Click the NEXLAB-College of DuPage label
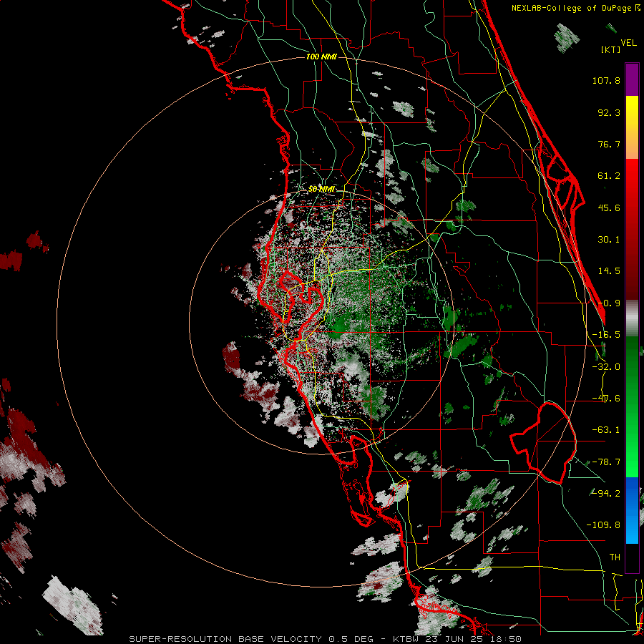The height and width of the screenshot is (644, 644). (x=576, y=8)
